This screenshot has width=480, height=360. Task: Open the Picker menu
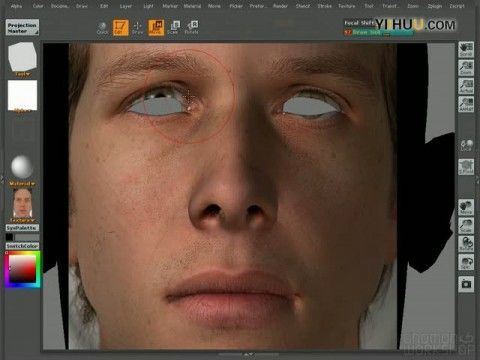(x=236, y=6)
